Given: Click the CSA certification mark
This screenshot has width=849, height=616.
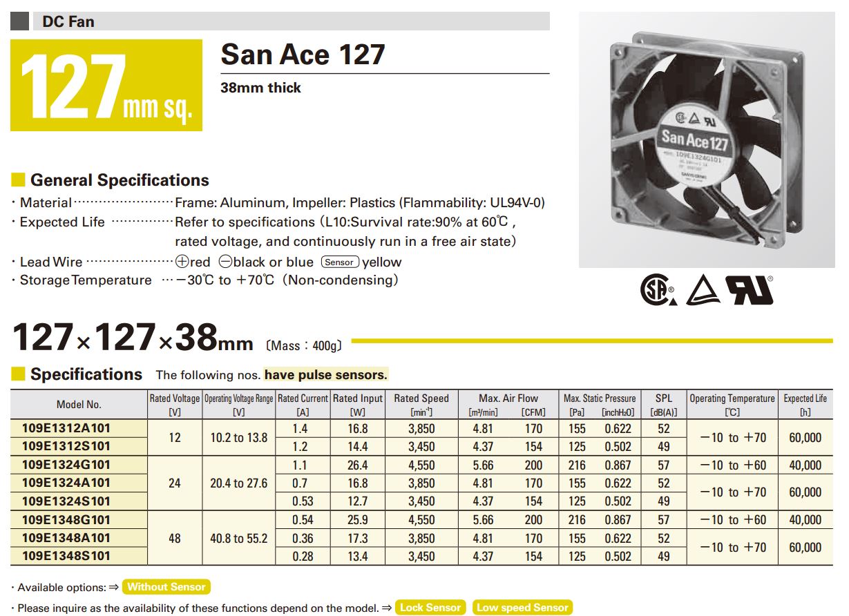Looking at the screenshot, I should (658, 291).
